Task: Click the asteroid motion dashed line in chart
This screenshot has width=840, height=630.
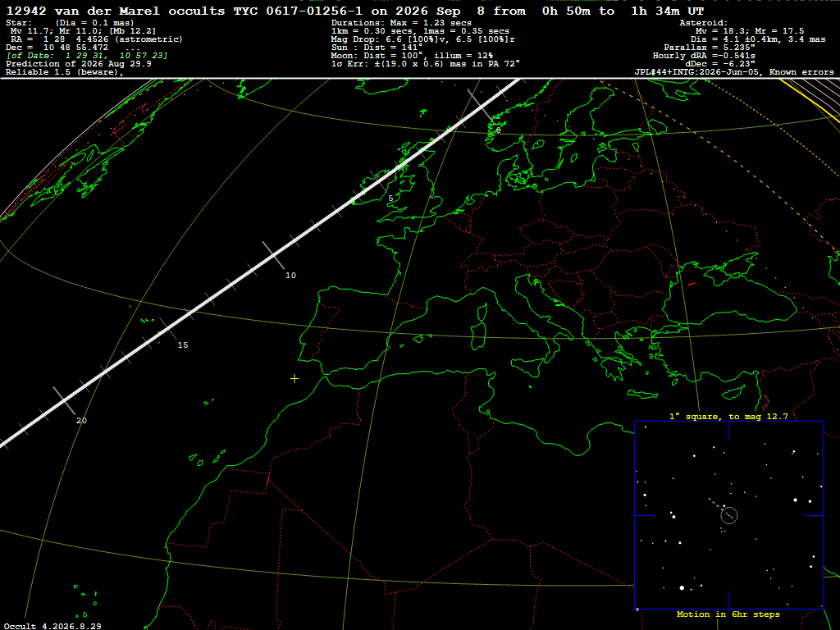Action: click(719, 508)
